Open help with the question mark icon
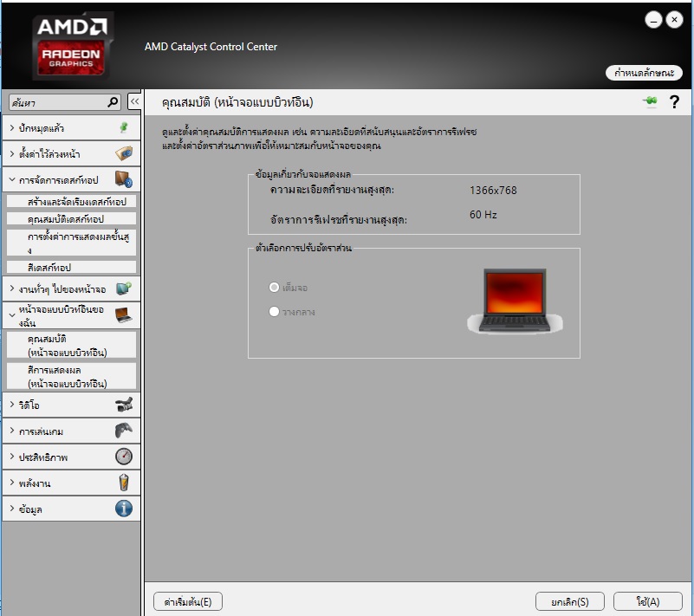The width and height of the screenshot is (694, 616). coord(674,102)
